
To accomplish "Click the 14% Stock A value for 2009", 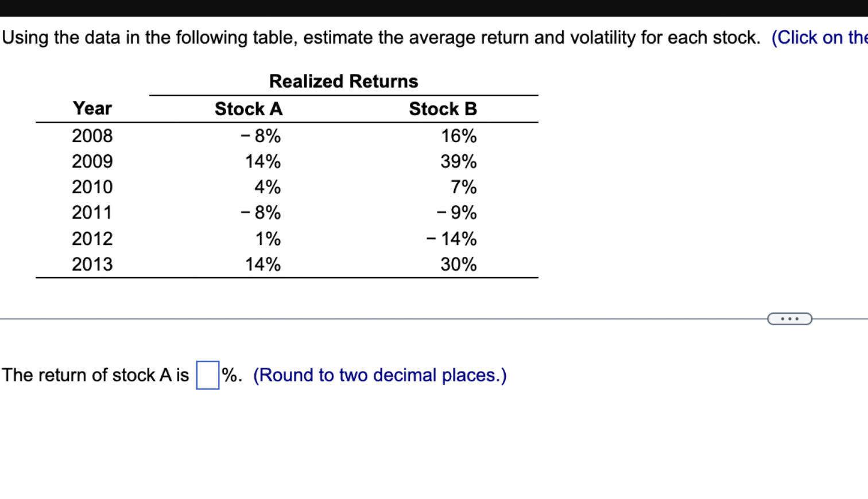I will tap(262, 162).
